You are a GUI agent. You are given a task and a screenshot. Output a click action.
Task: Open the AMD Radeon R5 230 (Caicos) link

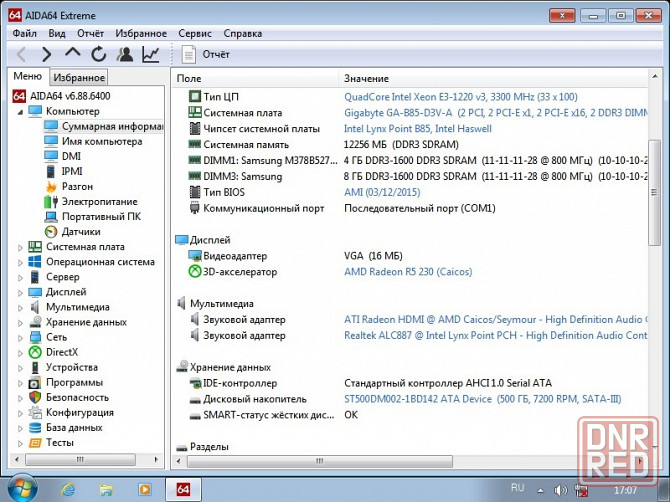tap(408, 272)
